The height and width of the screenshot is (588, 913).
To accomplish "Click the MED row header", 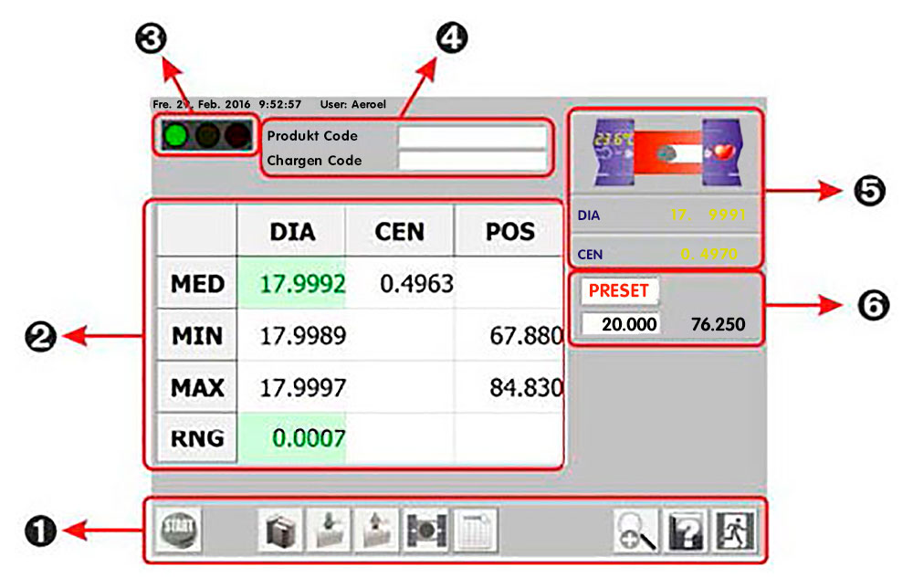I will [197, 284].
